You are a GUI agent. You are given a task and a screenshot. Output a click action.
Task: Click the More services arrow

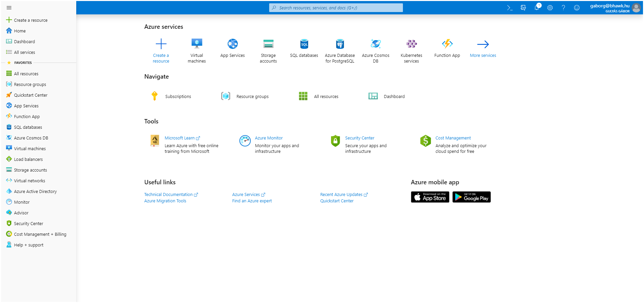(x=483, y=44)
